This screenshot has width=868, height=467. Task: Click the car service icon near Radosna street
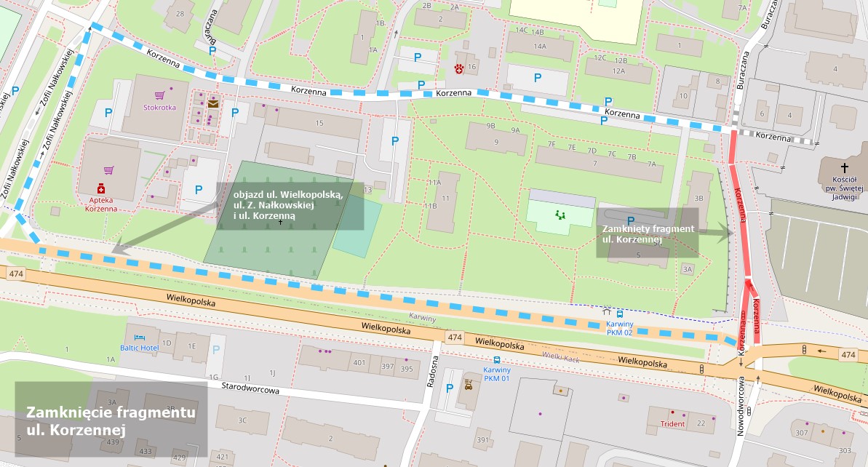point(469,385)
